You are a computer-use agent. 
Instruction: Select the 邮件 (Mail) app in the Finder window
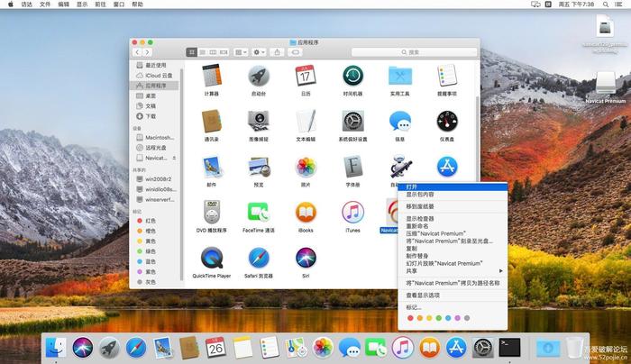(211, 167)
